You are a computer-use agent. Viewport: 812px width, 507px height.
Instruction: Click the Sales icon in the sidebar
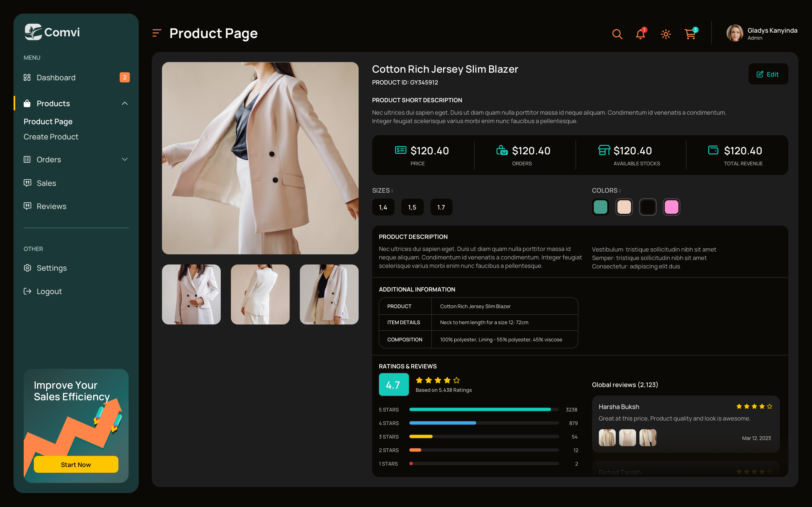click(x=28, y=183)
